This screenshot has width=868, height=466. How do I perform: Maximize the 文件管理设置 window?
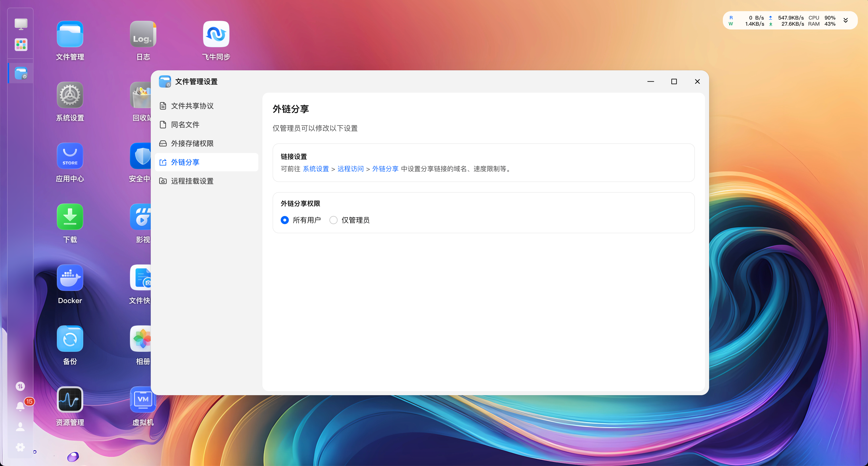[x=674, y=81]
